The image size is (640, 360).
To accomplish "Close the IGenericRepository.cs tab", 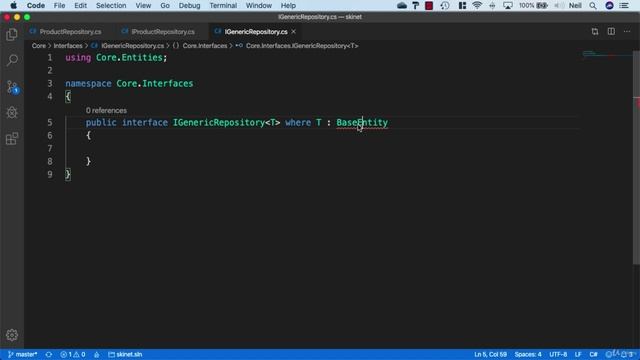I will 293,31.
